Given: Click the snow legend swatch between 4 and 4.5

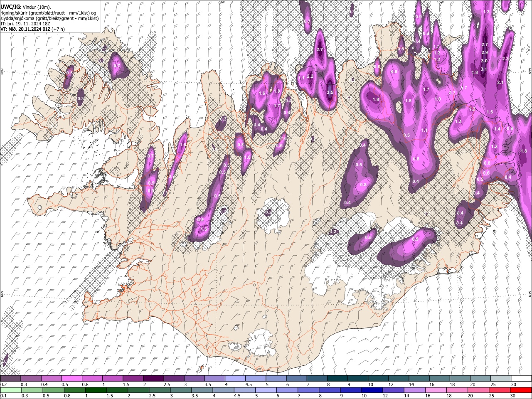Looking at the screenshot, I should point(234,379).
